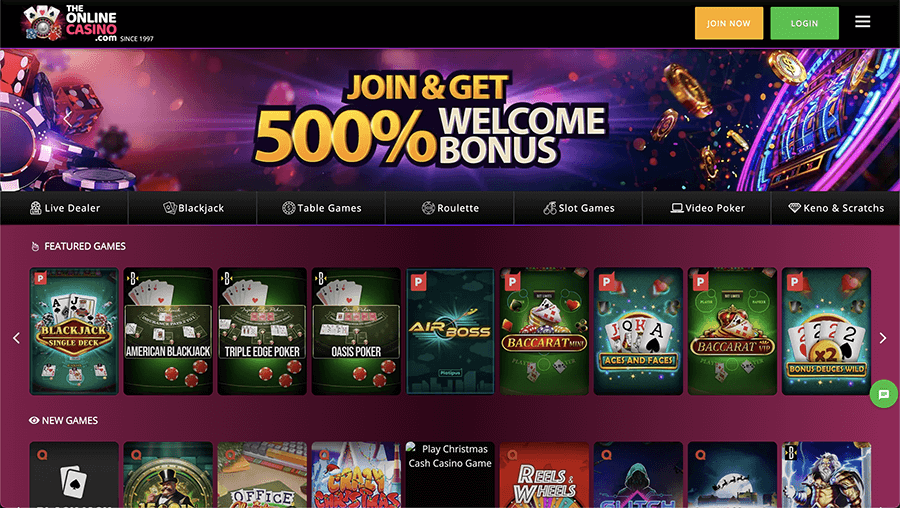Screen dimensions: 900x508
Task: Switch to the Blackjack category
Action: (193, 208)
